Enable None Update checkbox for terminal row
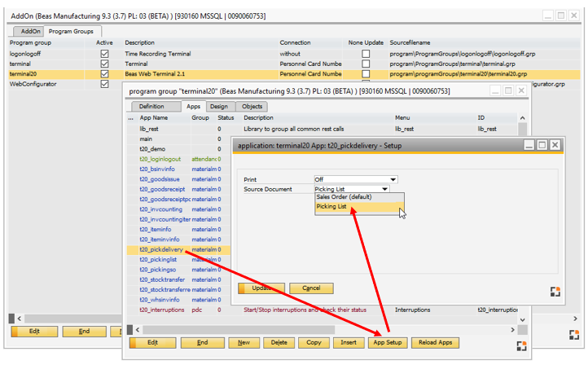588x365 pixels. 366,63
